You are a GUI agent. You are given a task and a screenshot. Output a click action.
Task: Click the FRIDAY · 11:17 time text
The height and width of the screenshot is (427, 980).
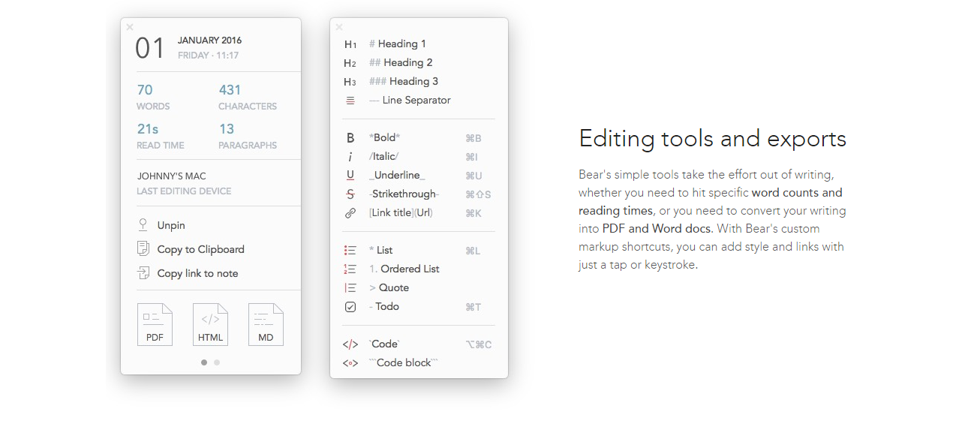[x=209, y=56]
